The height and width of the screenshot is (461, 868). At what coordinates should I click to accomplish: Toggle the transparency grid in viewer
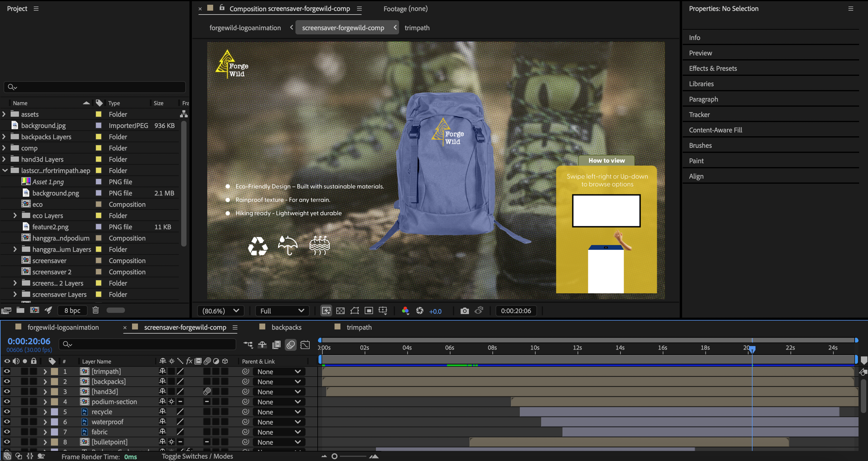[x=340, y=311]
